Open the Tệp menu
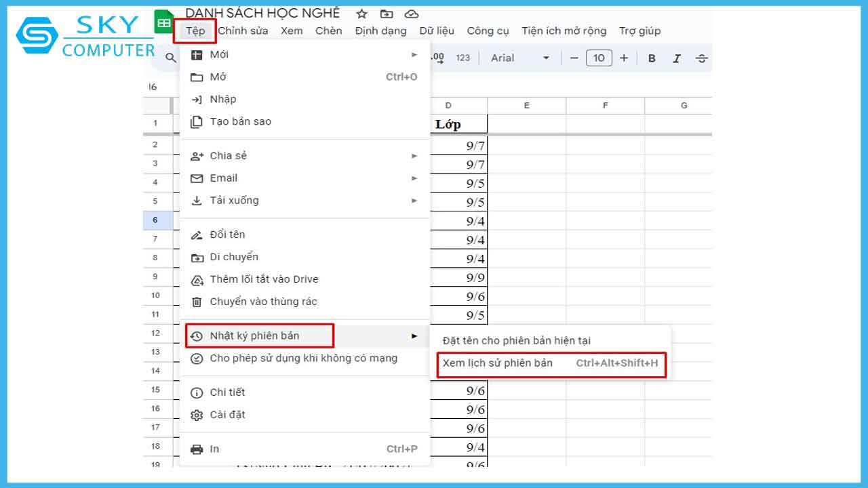This screenshot has width=868, height=488. click(195, 31)
